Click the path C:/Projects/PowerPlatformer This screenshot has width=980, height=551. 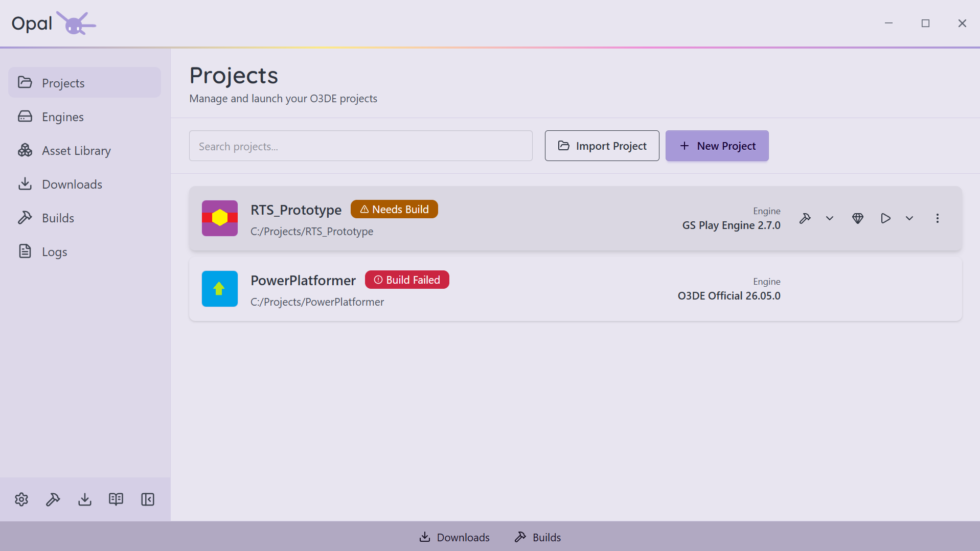(x=317, y=302)
